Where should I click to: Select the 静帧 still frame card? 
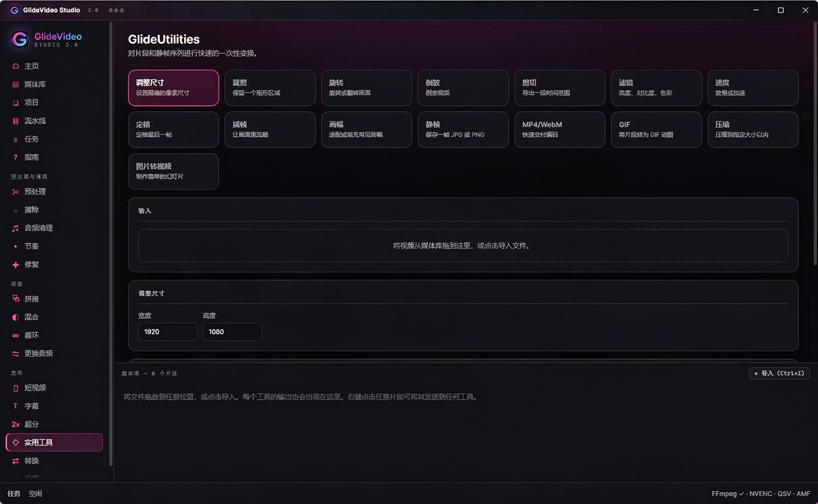[463, 130]
